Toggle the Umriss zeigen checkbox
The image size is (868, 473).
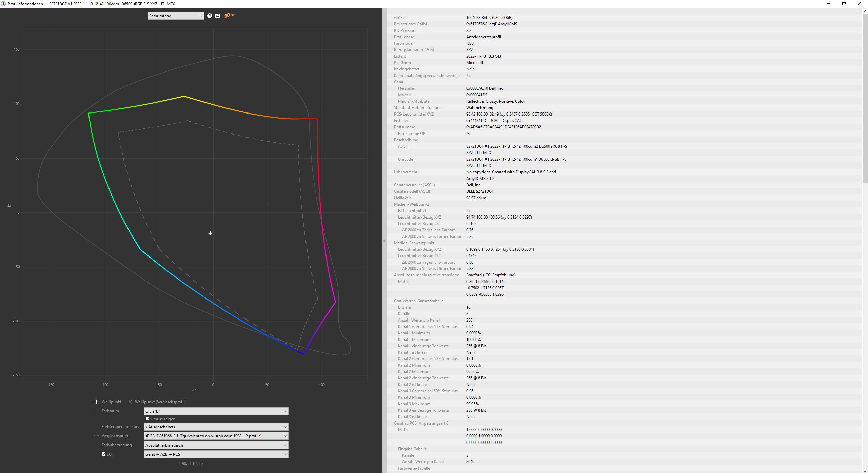coord(147,419)
